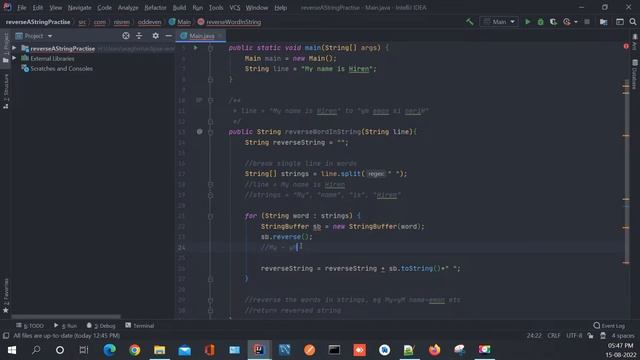Start debugging with the bug icon
This screenshot has width=640, height=360.
(x=540, y=22)
